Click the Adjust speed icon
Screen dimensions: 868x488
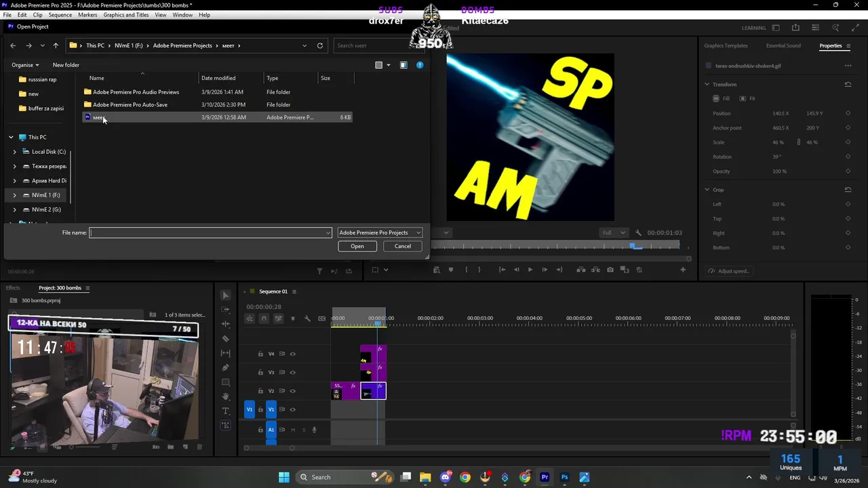711,271
